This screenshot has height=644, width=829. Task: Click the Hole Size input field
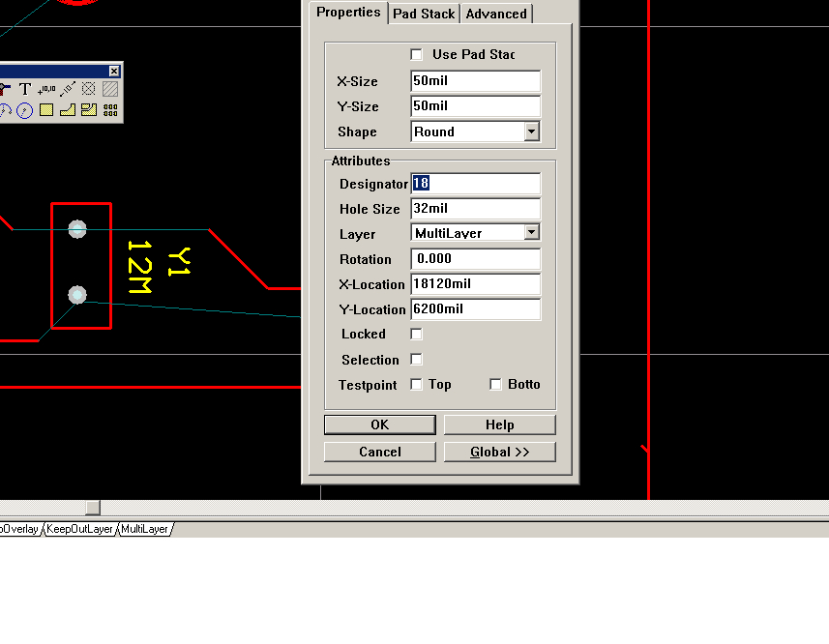tap(475, 209)
